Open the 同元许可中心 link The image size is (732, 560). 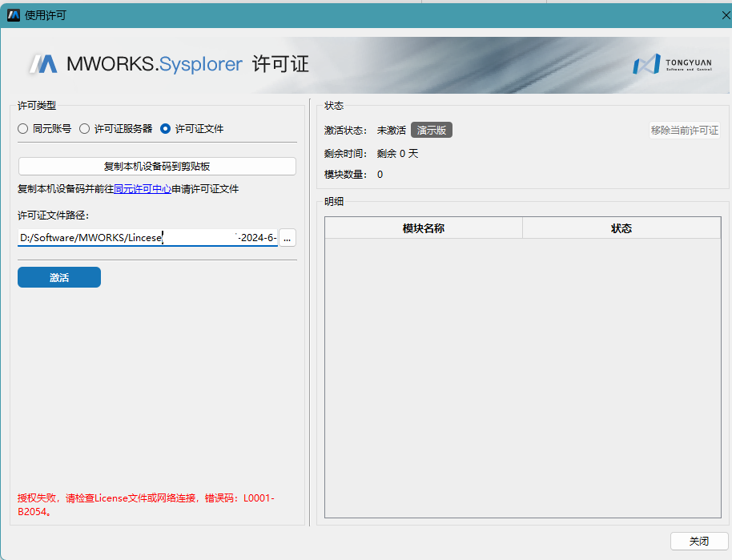click(143, 189)
